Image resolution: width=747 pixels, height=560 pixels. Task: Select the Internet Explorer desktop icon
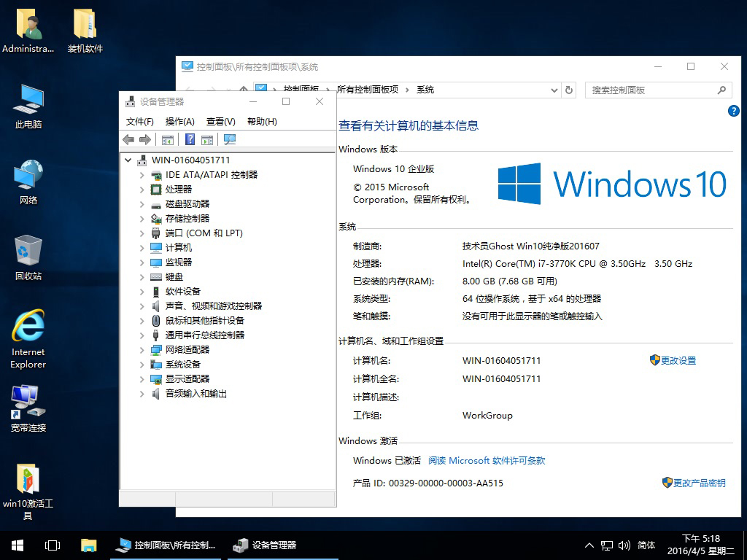click(x=28, y=339)
